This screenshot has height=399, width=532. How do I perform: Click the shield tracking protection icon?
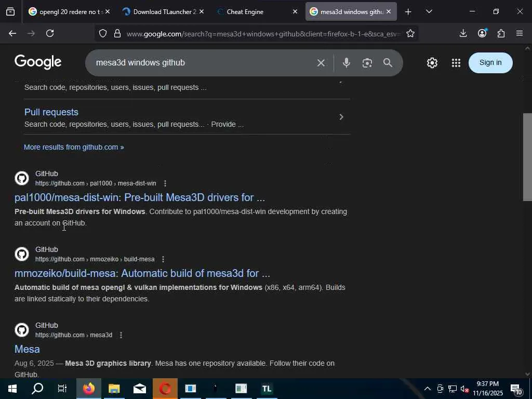point(103,33)
